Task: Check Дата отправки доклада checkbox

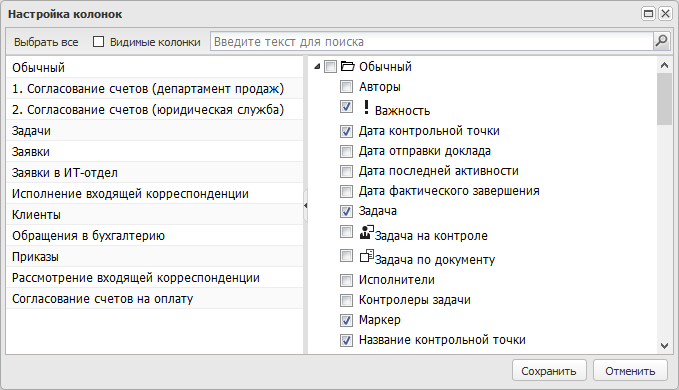Action: (x=346, y=151)
